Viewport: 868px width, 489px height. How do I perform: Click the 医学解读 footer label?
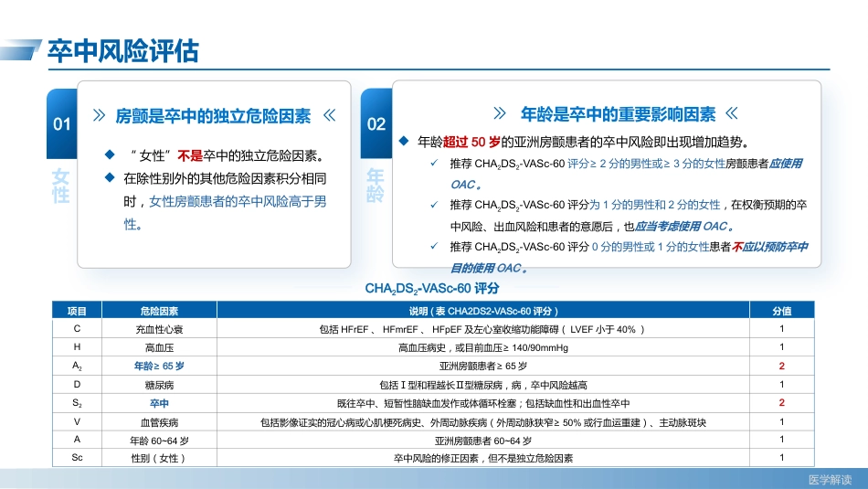pos(831,480)
